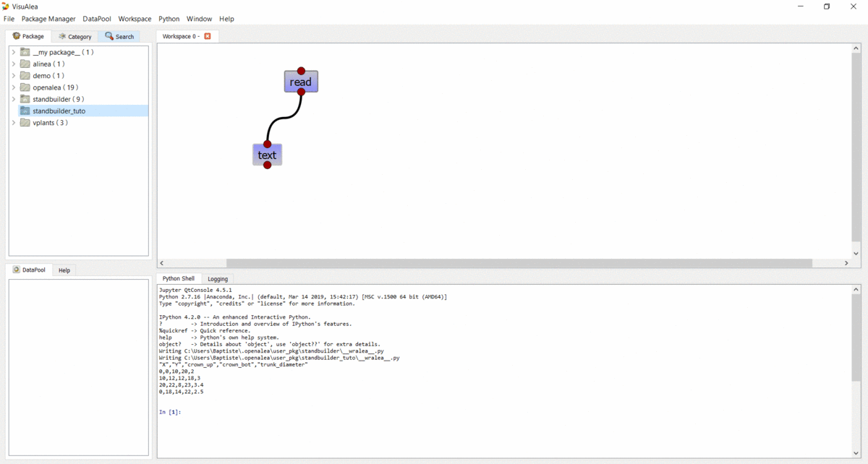Click the openalea folder icon

tap(25, 87)
